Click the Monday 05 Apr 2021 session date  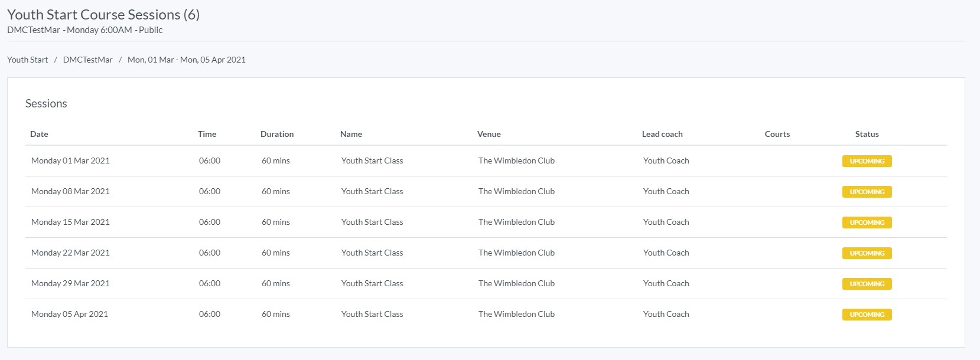pyautogui.click(x=70, y=314)
